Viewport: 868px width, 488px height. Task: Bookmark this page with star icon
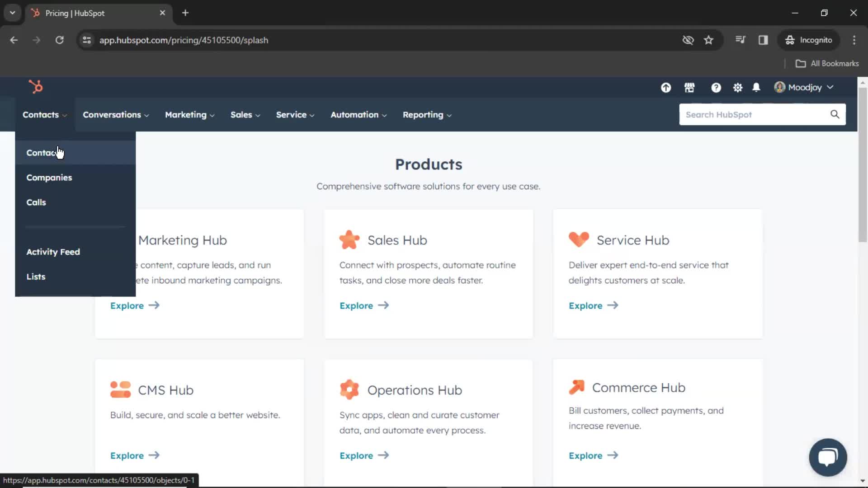tap(708, 40)
